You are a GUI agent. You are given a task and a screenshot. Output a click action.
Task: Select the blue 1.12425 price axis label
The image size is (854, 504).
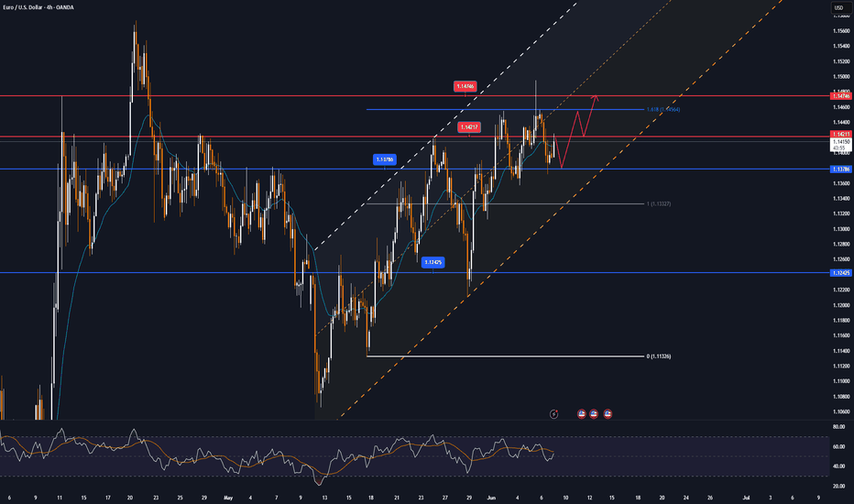(841, 273)
